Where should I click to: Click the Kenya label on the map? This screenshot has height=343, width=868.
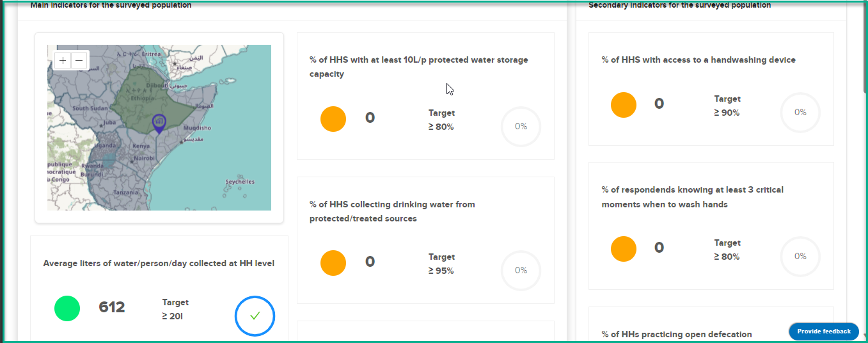141,146
